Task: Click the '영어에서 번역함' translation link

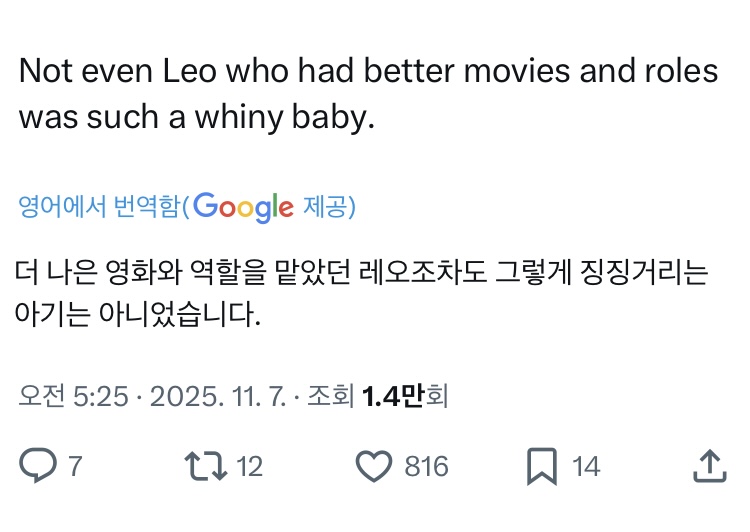Action: click(x=100, y=207)
